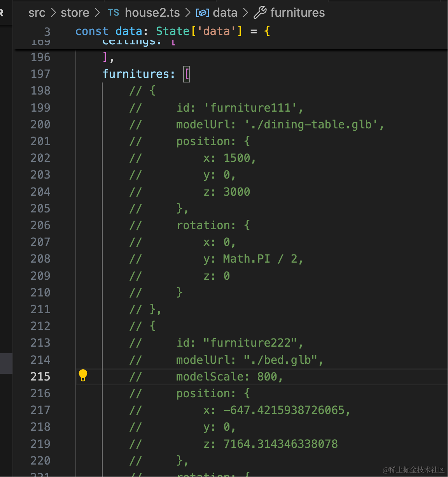The image size is (448, 477).
Task: Click the chevron between data and furnitures
Action: pyautogui.click(x=245, y=13)
